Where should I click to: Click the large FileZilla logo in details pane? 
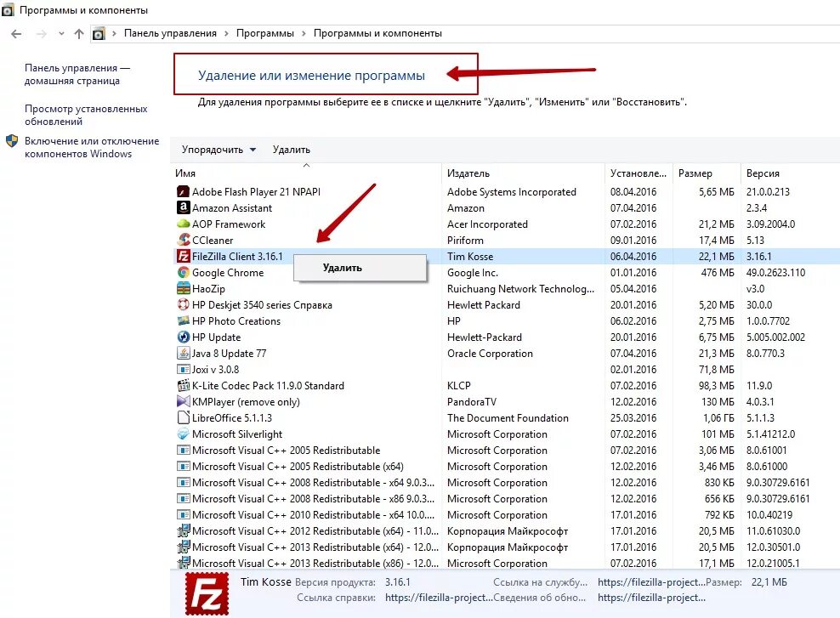click(x=207, y=594)
